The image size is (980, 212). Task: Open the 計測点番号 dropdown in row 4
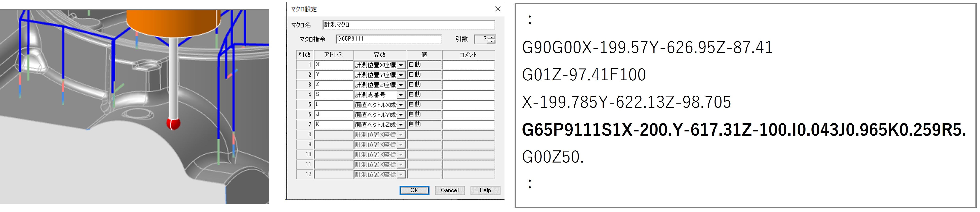click(x=401, y=95)
